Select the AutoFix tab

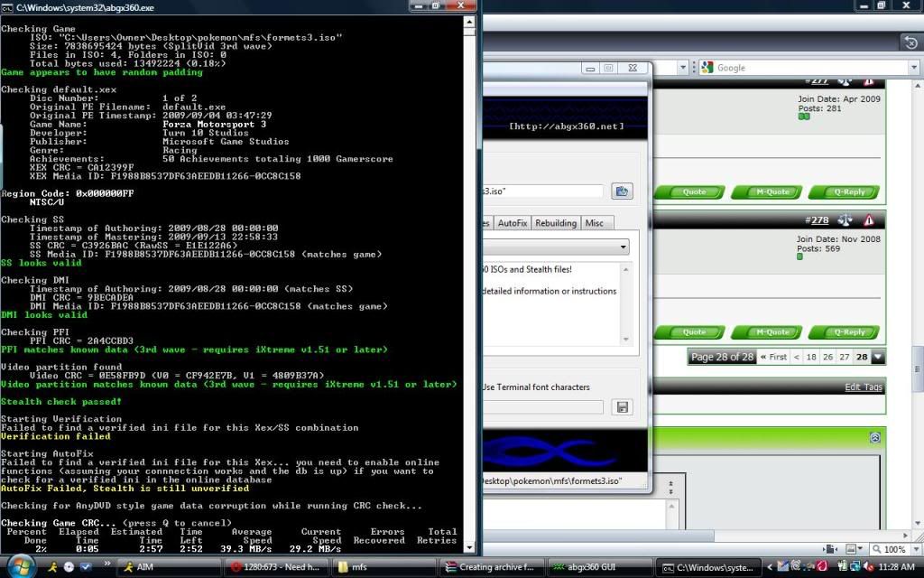coord(513,223)
